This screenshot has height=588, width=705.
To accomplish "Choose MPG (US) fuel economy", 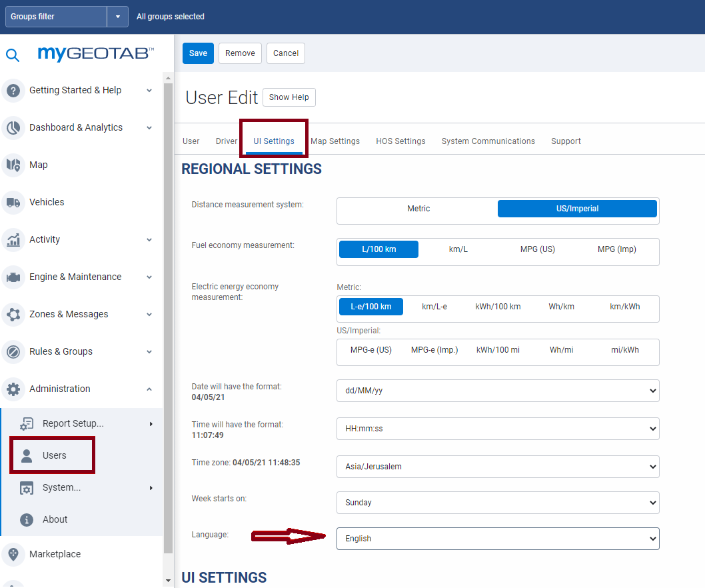I will (x=537, y=249).
